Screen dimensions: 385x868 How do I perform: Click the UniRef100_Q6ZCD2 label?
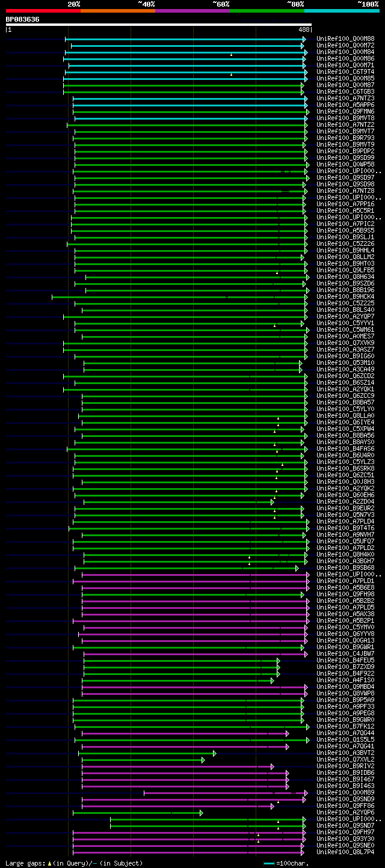345,376
